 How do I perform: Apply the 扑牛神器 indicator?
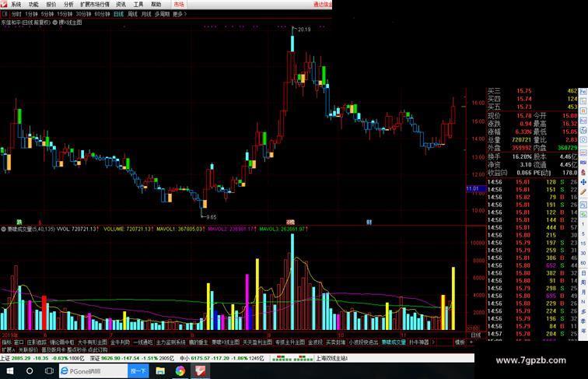click(419, 342)
